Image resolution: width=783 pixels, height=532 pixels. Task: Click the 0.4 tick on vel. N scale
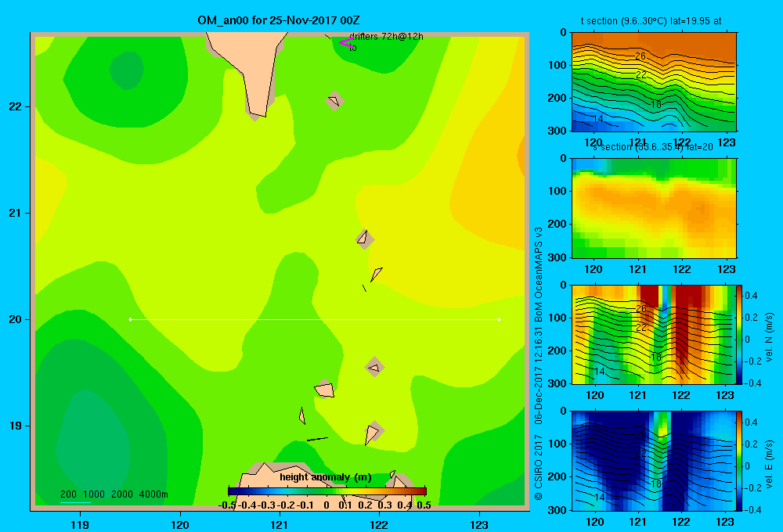click(x=752, y=296)
